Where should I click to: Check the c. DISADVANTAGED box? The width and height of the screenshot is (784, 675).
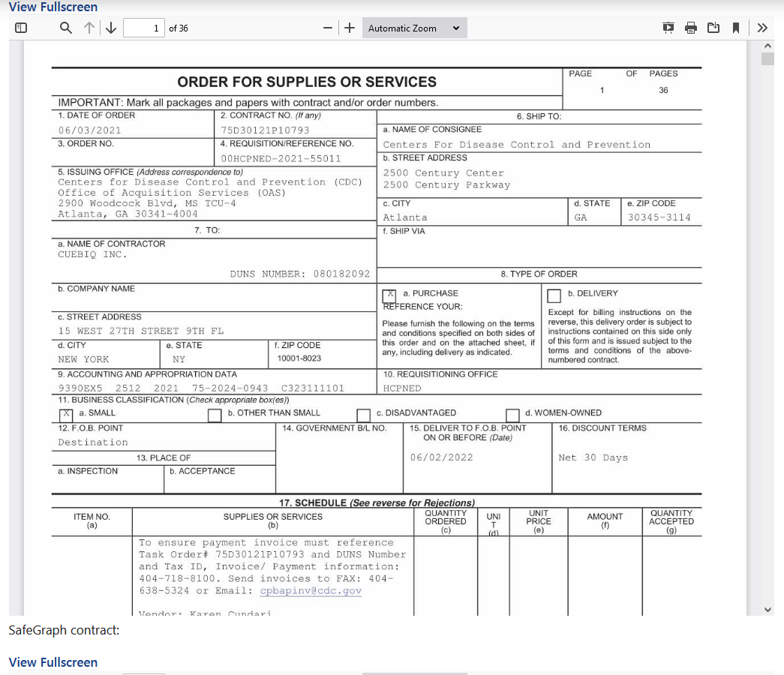pyautogui.click(x=364, y=415)
